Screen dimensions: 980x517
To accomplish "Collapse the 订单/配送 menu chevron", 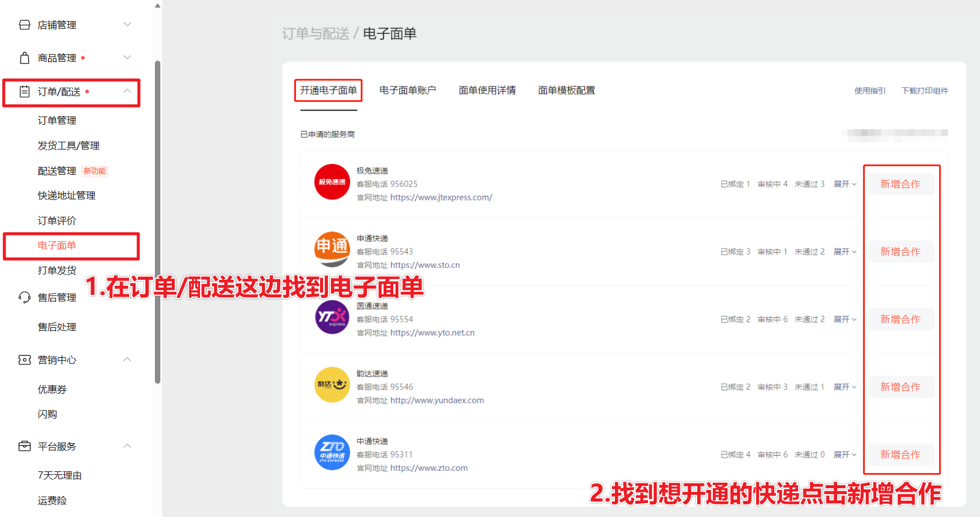I will (x=127, y=91).
